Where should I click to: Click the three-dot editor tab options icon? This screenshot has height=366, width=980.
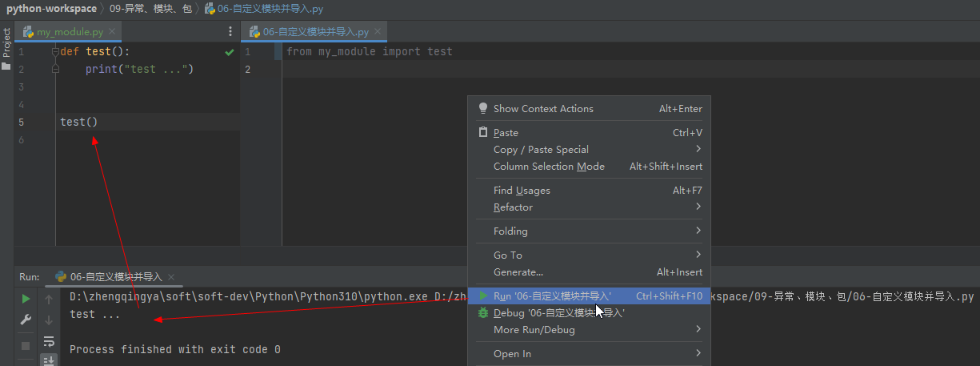pos(231,31)
